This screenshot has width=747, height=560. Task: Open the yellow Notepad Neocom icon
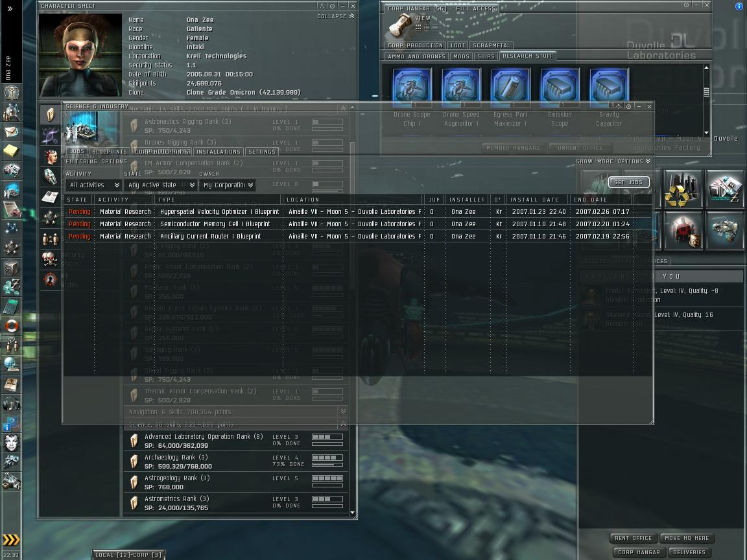pos(11,150)
